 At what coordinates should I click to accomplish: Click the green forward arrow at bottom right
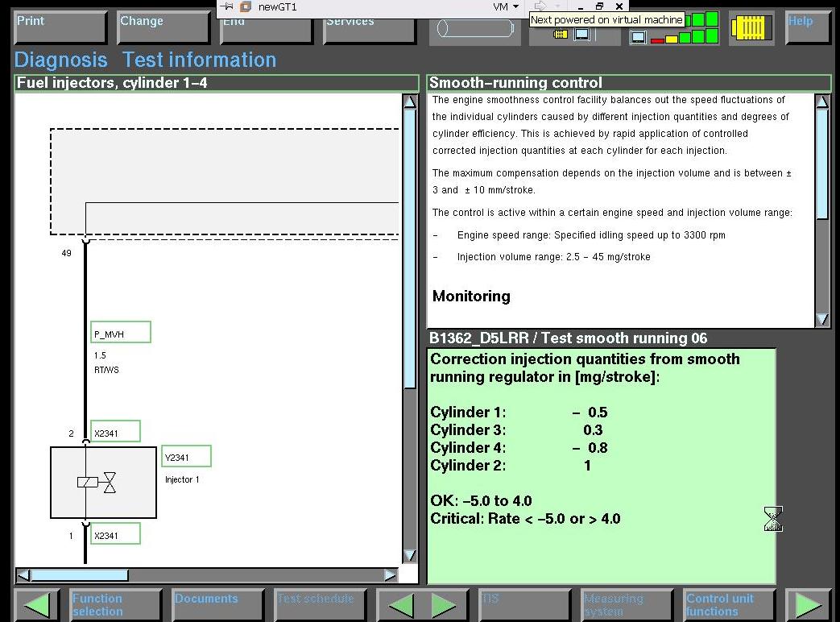809,605
